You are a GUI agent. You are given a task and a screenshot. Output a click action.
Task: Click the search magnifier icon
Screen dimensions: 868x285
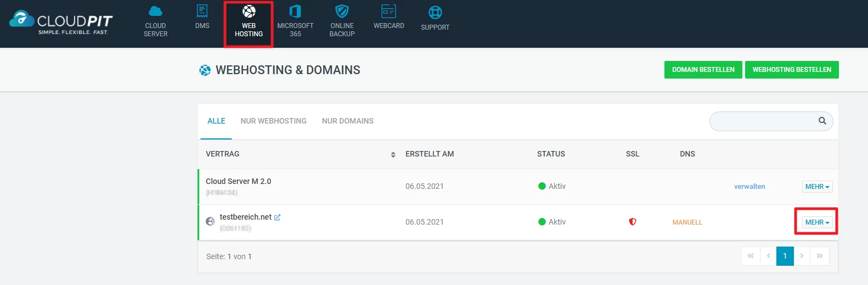coord(822,121)
